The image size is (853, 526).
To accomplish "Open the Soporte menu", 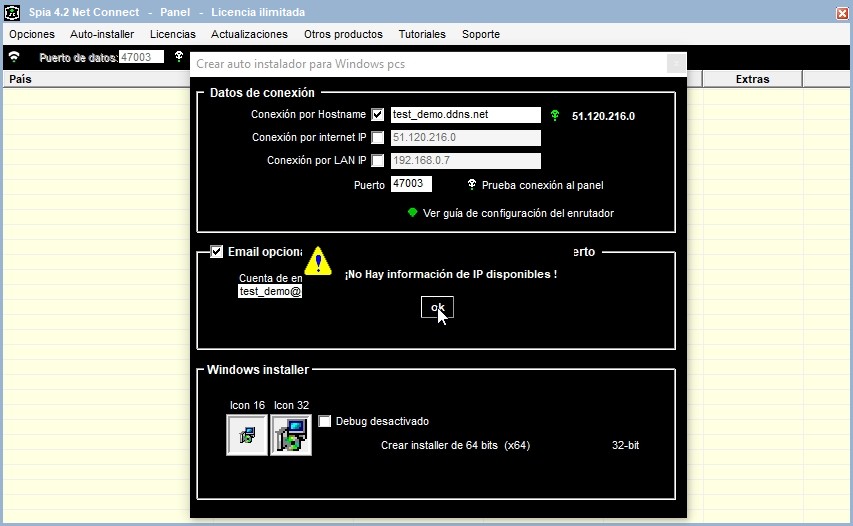I will point(481,34).
